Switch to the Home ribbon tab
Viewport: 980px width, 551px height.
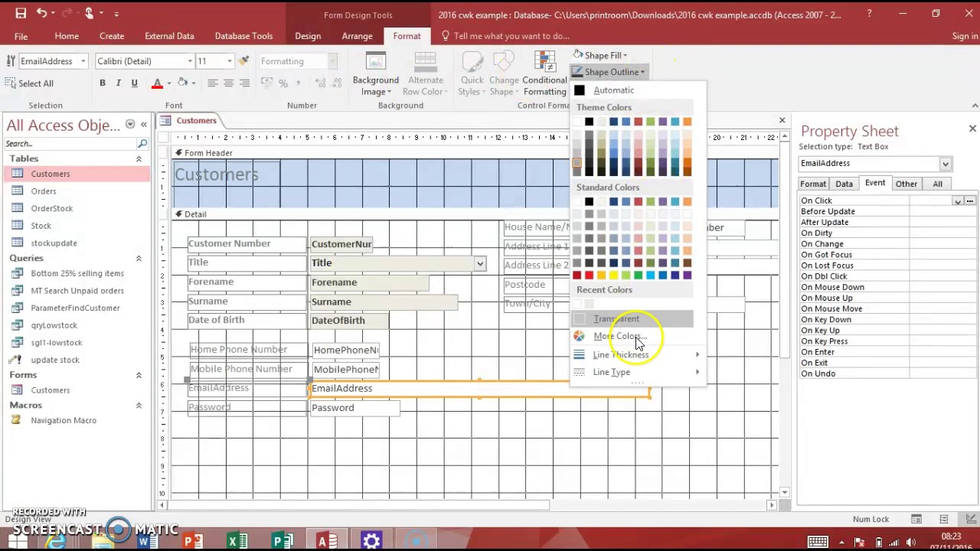67,36
